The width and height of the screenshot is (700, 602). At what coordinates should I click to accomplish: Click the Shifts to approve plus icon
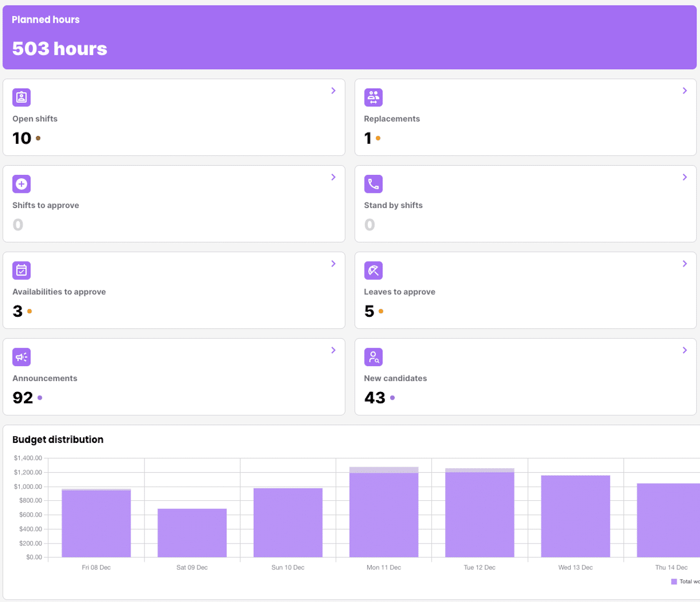coord(21,184)
